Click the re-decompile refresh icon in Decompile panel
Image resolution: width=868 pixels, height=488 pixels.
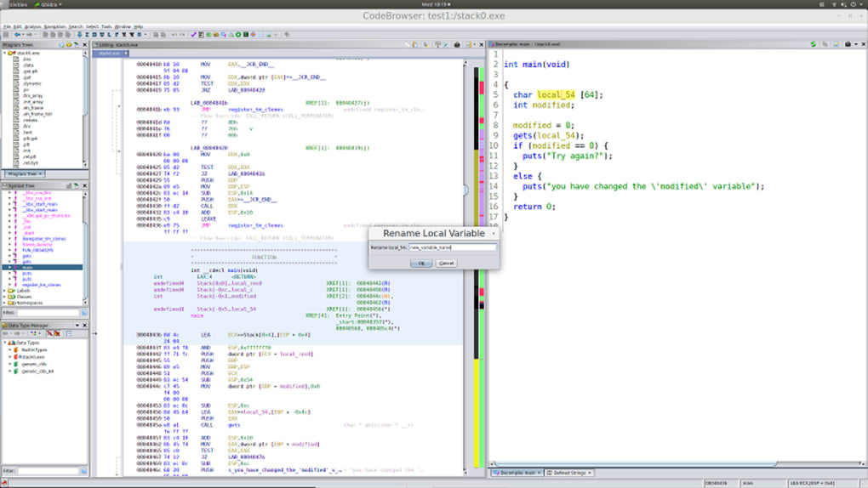pyautogui.click(x=814, y=44)
